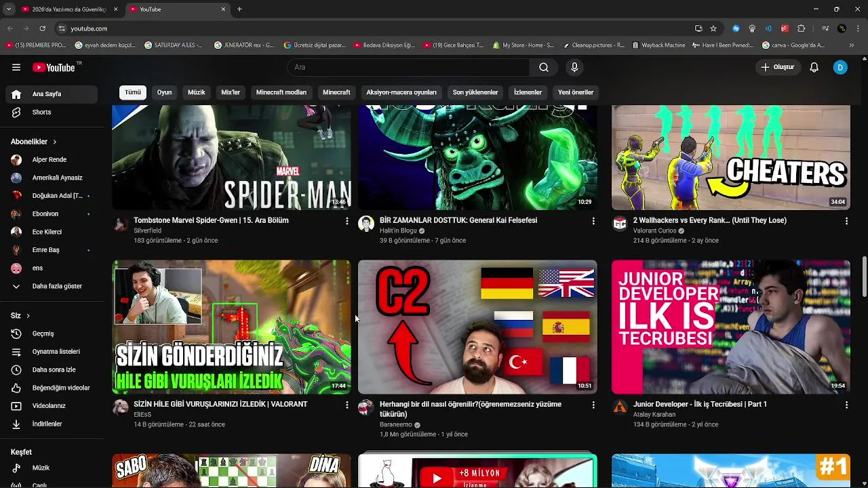Select Minecraft modları filter chip
Image resolution: width=868 pixels, height=488 pixels.
coord(281,92)
